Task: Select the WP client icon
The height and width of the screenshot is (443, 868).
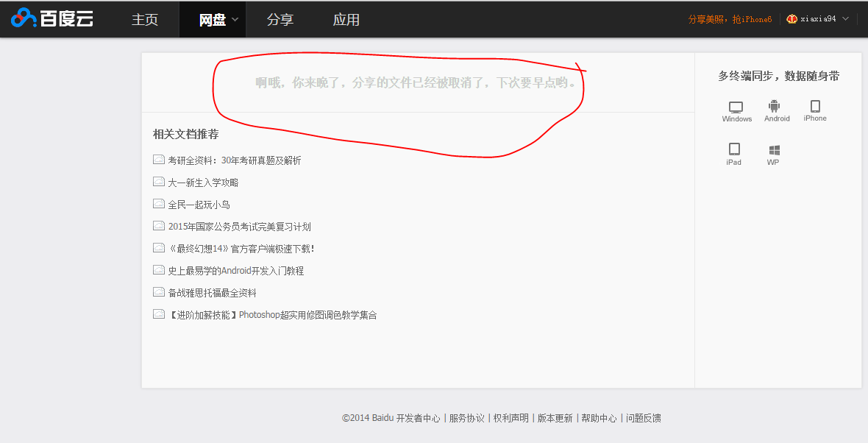Action: coord(774,150)
